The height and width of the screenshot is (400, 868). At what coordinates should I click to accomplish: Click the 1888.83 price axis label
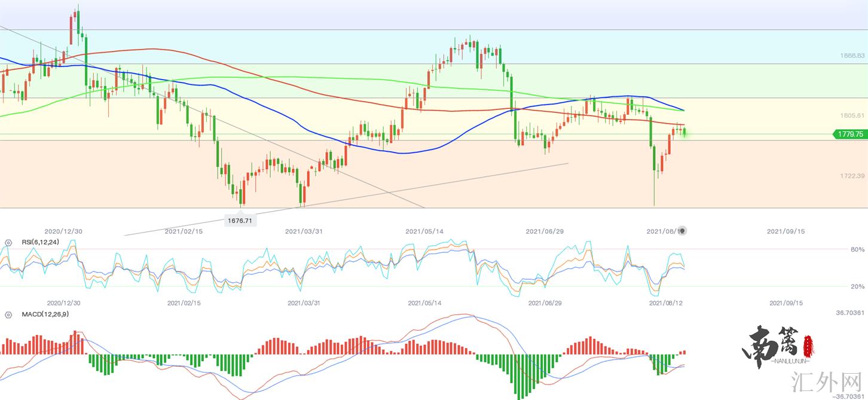click(852, 56)
